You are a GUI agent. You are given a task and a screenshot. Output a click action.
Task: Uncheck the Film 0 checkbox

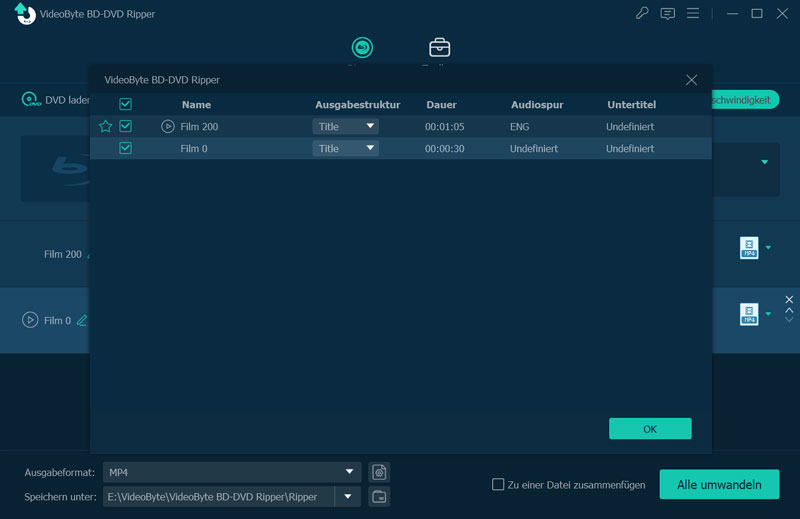point(126,148)
